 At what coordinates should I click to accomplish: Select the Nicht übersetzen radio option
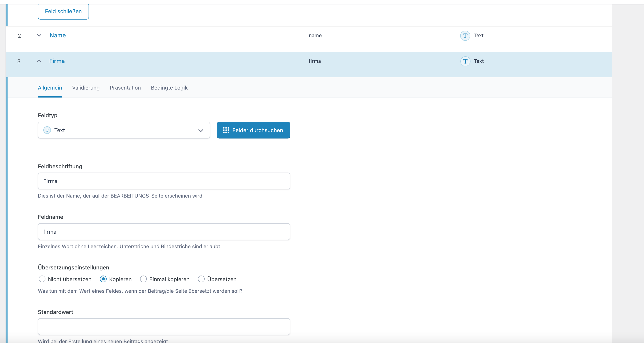tap(42, 279)
